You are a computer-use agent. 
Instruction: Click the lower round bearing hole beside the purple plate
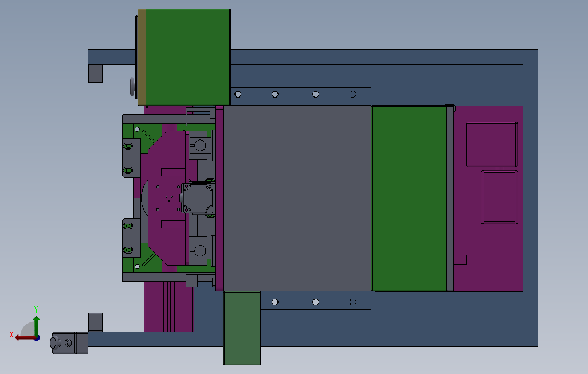click(x=200, y=251)
